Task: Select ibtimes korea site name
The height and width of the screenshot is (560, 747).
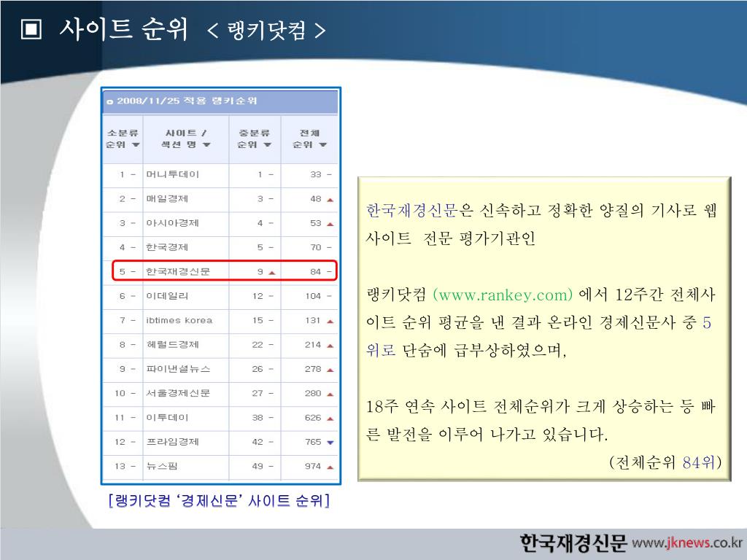Action: click(179, 320)
